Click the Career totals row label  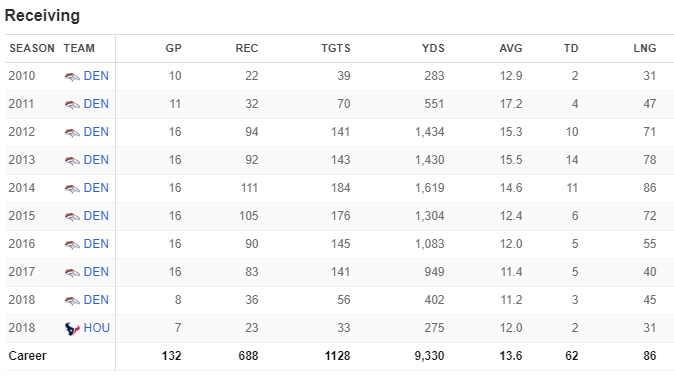(27, 356)
